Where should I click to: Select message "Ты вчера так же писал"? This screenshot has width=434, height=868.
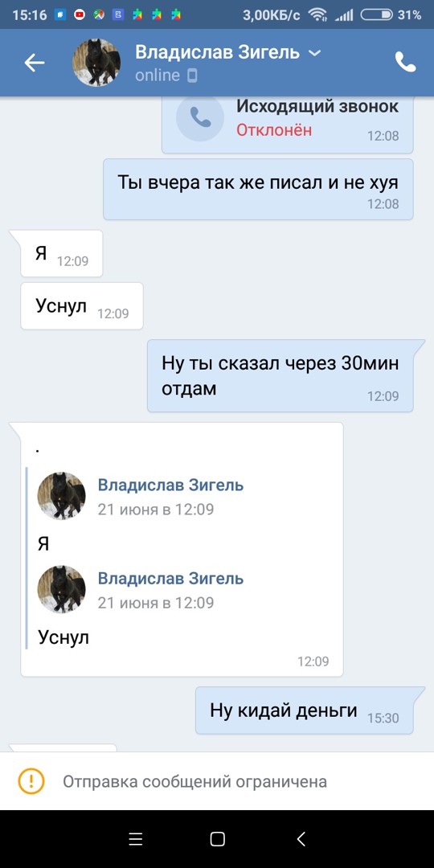[x=258, y=190]
